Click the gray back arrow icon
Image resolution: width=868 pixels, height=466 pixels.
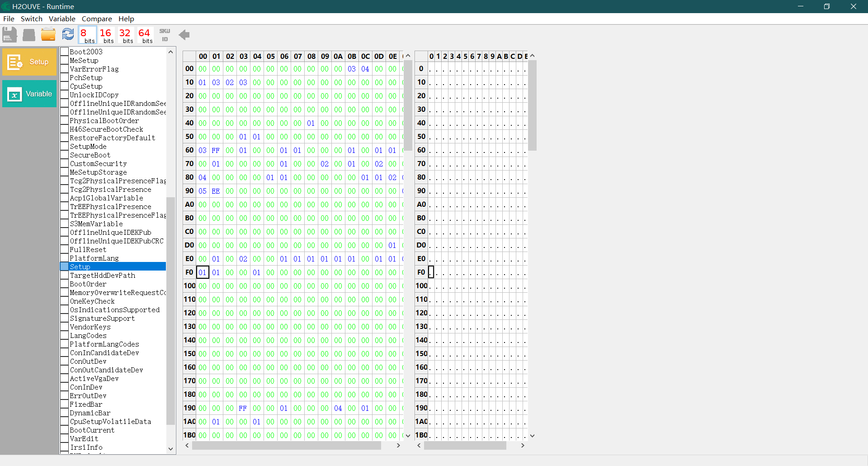click(x=184, y=35)
